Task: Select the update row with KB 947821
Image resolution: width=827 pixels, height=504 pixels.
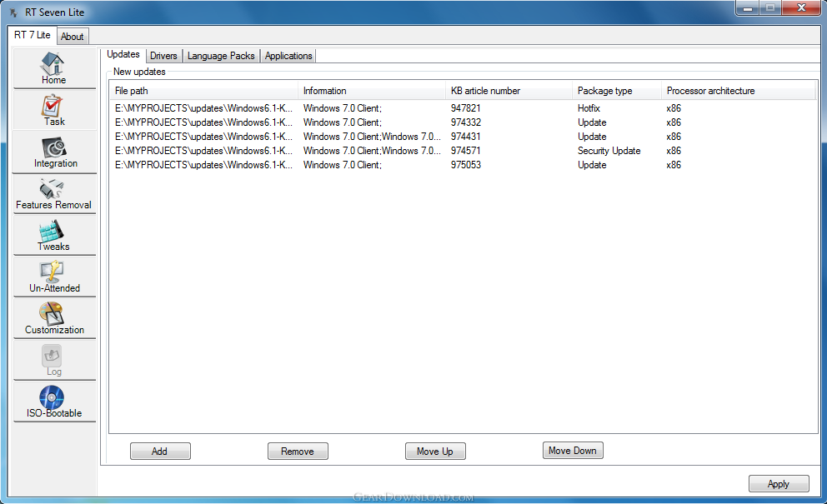Action: pos(463,108)
